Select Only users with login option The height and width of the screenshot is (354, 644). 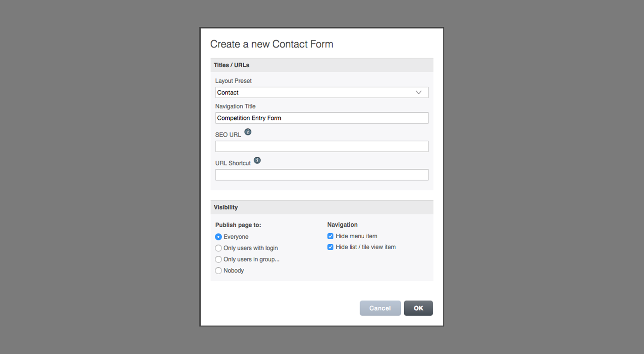coord(218,248)
